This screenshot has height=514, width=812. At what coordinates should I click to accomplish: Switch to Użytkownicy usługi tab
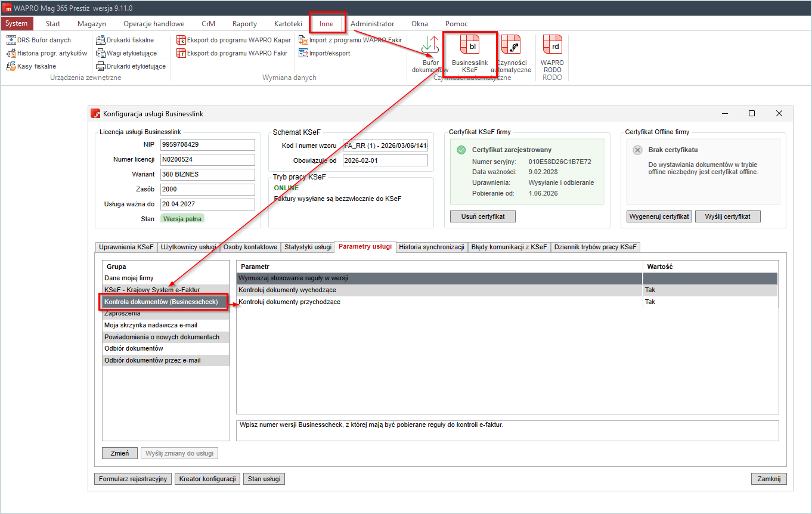[188, 247]
